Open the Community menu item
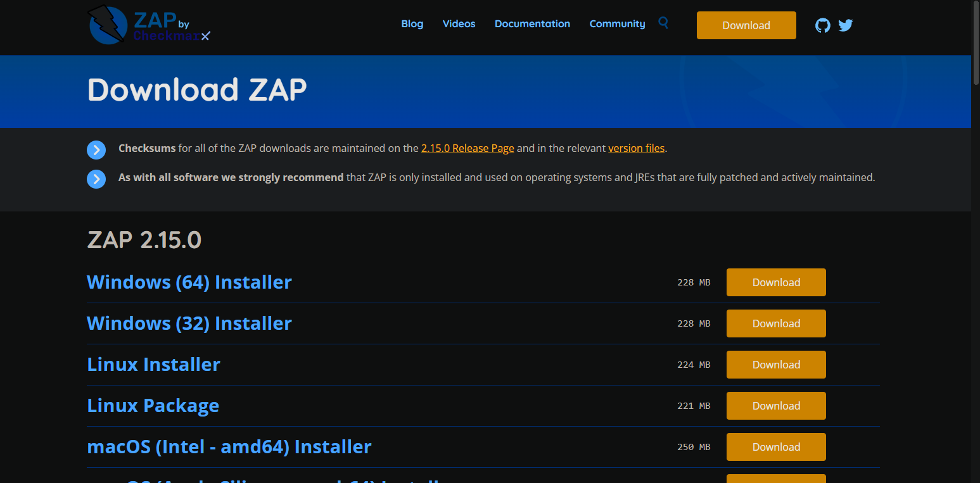The height and width of the screenshot is (483, 980). 617,24
